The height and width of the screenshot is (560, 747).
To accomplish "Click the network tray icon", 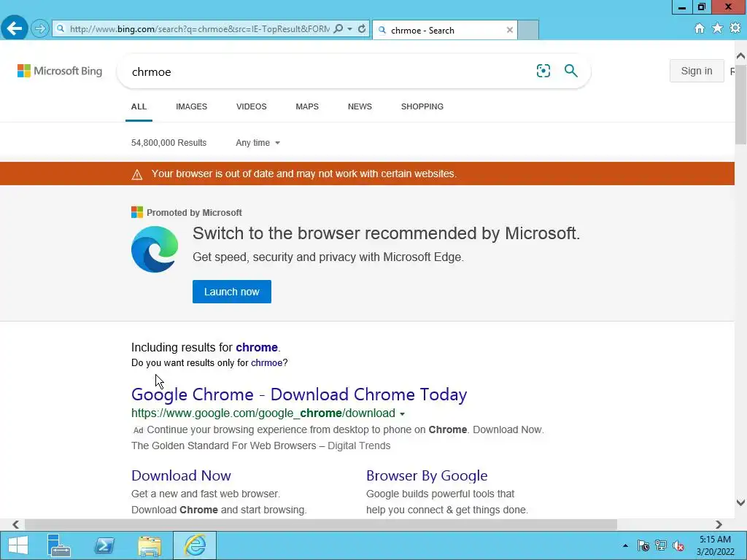I will 661,545.
